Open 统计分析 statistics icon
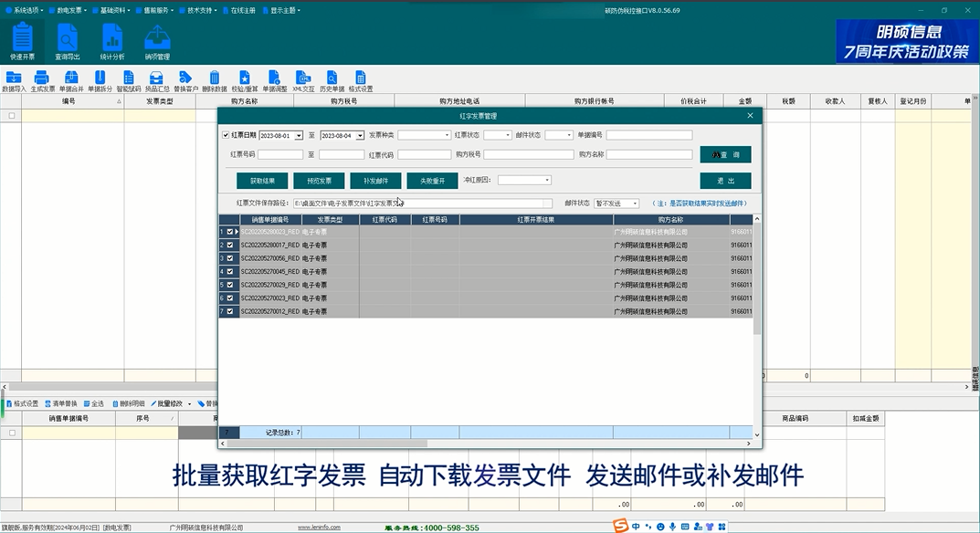980x533 pixels. click(112, 42)
